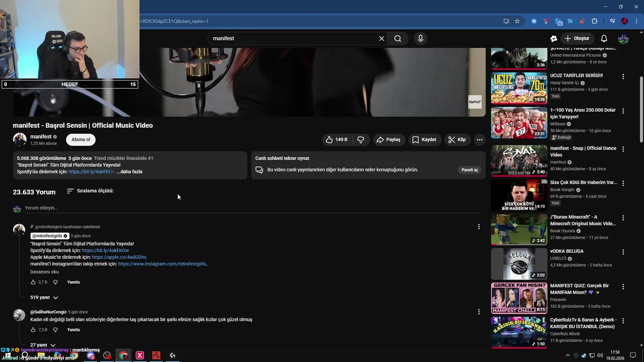
Task: Dislike the pinned m6nifestgirls comment
Action: coord(55,283)
